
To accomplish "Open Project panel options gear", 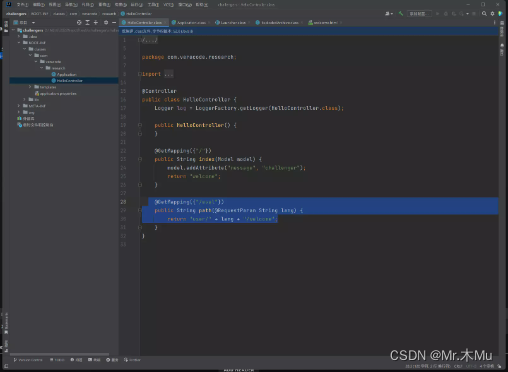I will pyautogui.click(x=106, y=22).
